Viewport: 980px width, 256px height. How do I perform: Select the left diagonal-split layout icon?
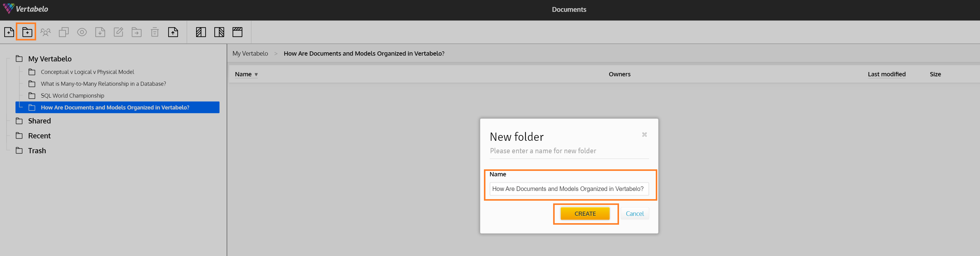[201, 33]
